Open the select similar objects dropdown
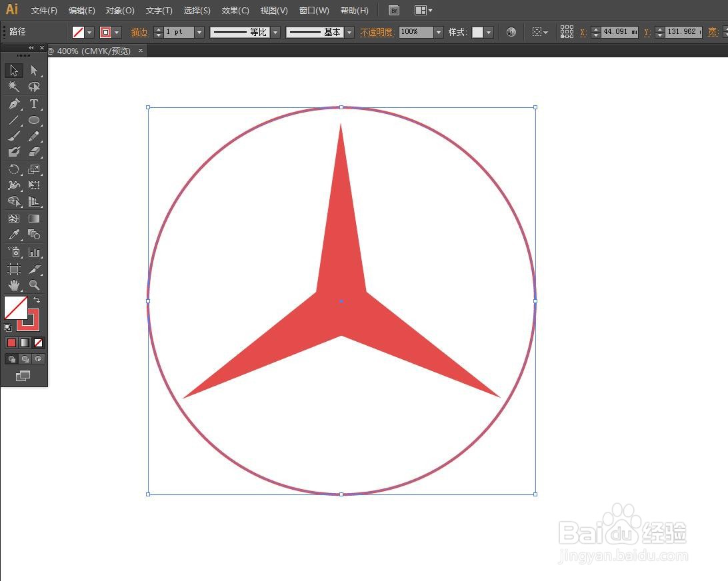The image size is (728, 581). pyautogui.click(x=540, y=32)
